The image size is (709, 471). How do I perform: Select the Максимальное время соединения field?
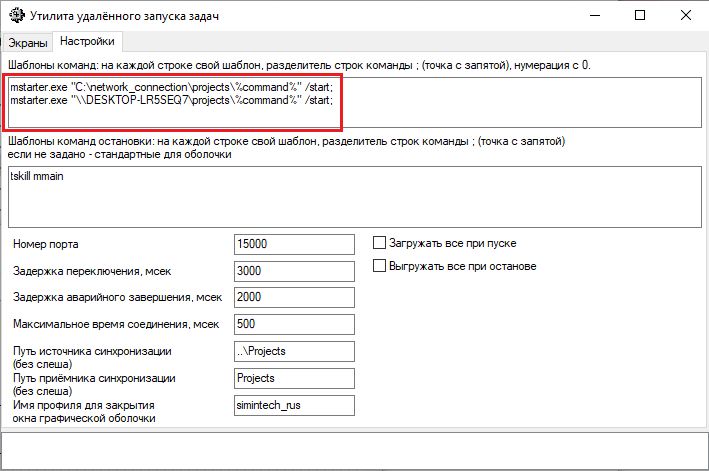click(x=293, y=324)
